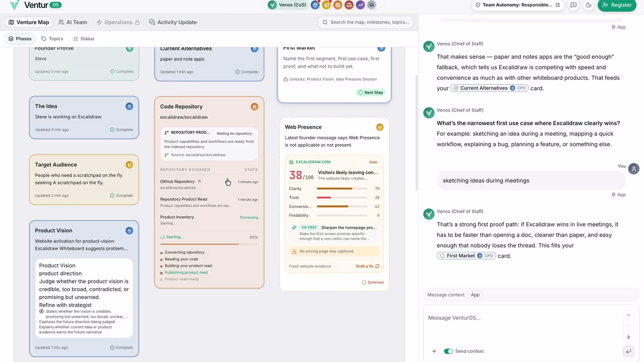Screen dimensions: 644x362
Task: Open the feedback message icon
Action: click(574, 5)
